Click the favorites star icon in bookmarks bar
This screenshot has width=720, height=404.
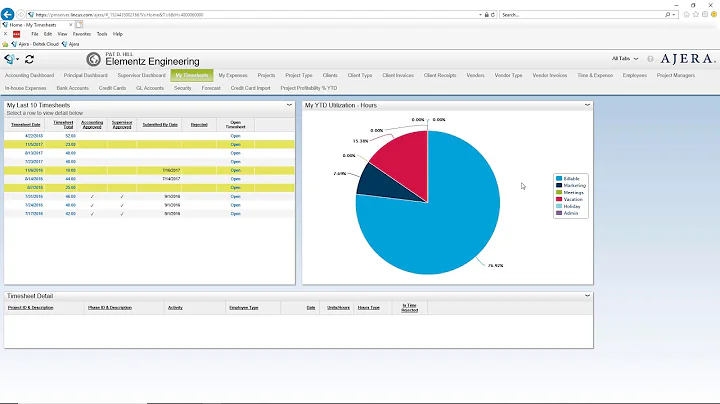[x=5, y=44]
